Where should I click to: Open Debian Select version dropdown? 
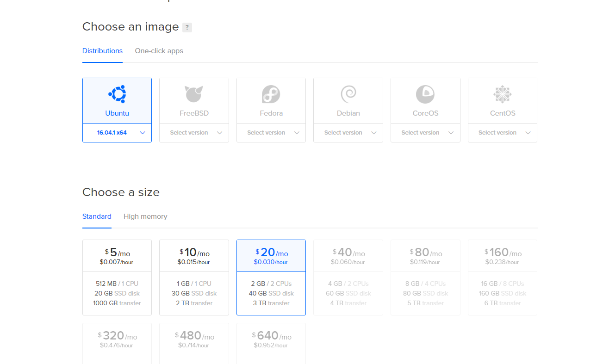click(348, 133)
